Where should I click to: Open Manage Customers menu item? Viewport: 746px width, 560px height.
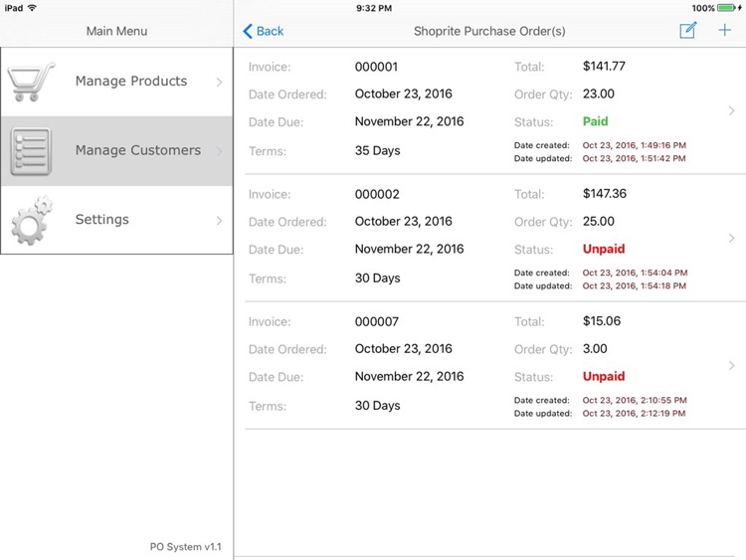coord(116,151)
